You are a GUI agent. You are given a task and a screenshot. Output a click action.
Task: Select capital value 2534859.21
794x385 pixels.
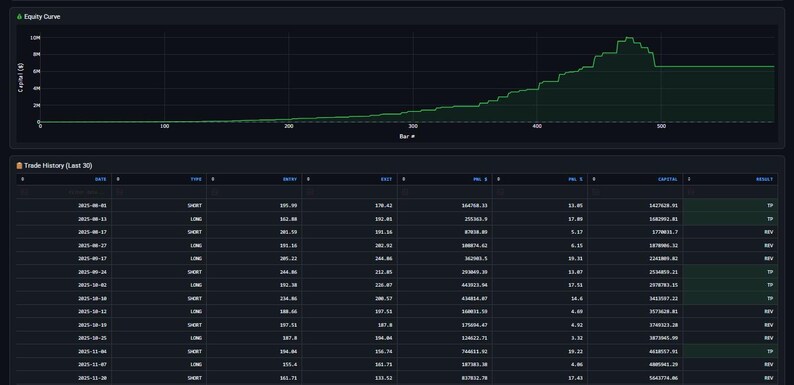coord(663,272)
